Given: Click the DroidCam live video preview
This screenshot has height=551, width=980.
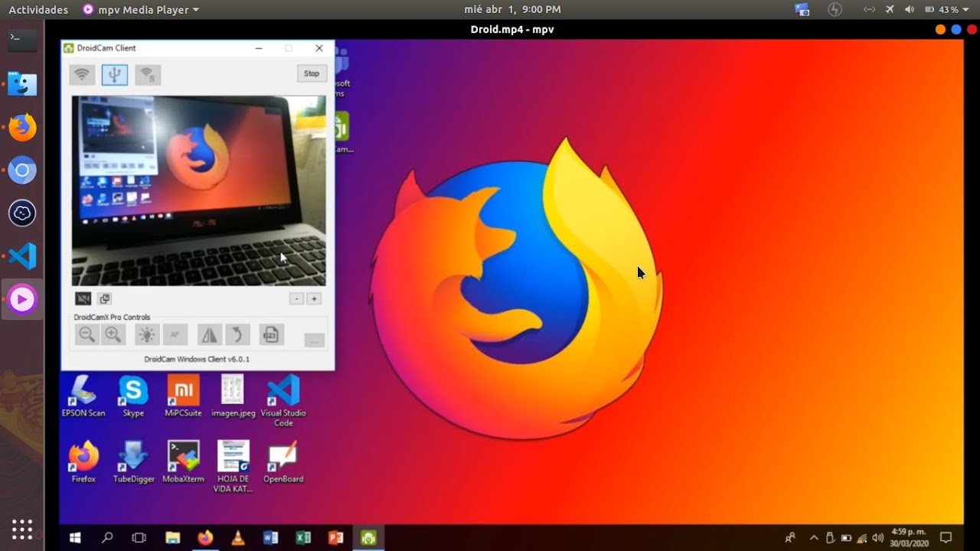Looking at the screenshot, I should coord(199,191).
